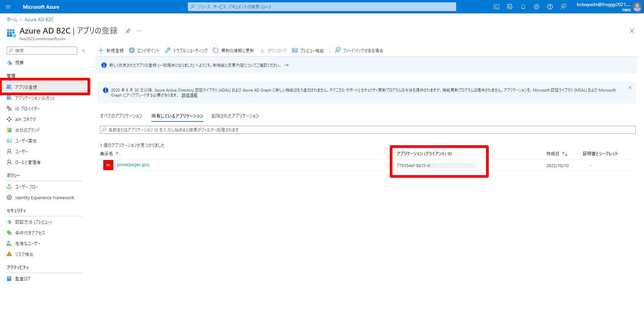The width and height of the screenshot is (644, 325).
Task: Switch to 所有しているアプリケーション tab
Action: pos(177,116)
